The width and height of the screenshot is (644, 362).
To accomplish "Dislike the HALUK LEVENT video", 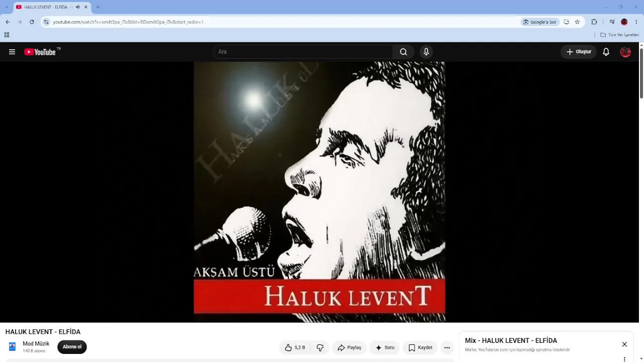I will [320, 347].
